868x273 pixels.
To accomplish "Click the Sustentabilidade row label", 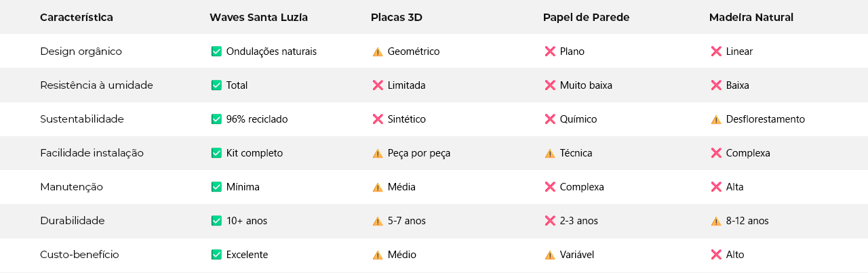I will 82,119.
